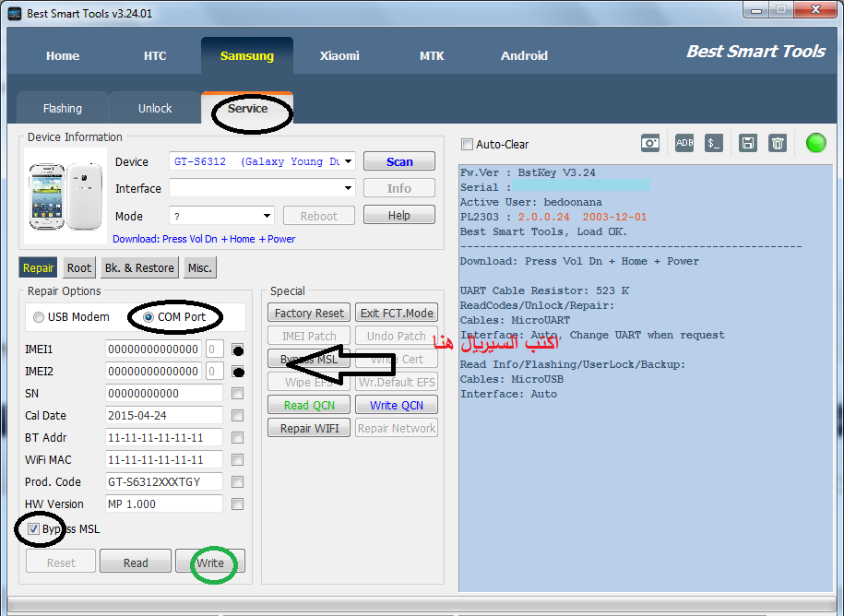Viewport: 844px width, 616px height.
Task: Click the progress bar at window bottom
Action: (422, 604)
